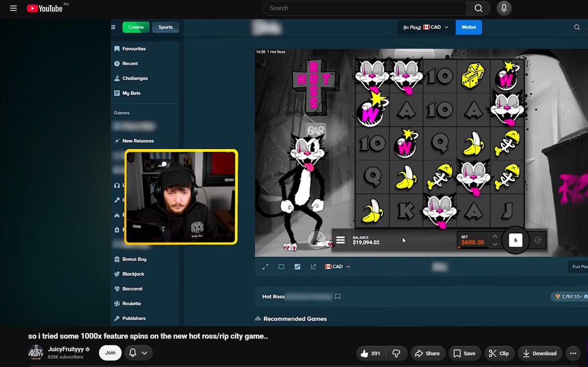Start voice search with the microphone
588x367 pixels.
point(504,8)
